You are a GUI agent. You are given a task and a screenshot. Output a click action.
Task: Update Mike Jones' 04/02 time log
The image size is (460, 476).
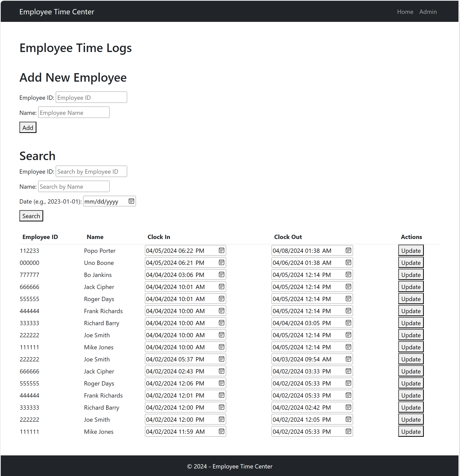click(x=411, y=431)
